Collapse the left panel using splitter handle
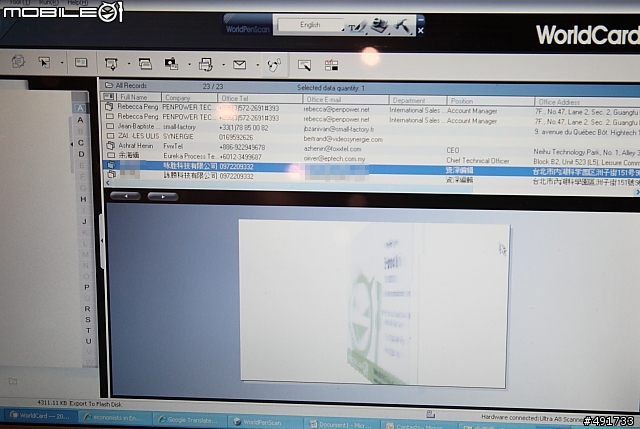 pos(102,240)
